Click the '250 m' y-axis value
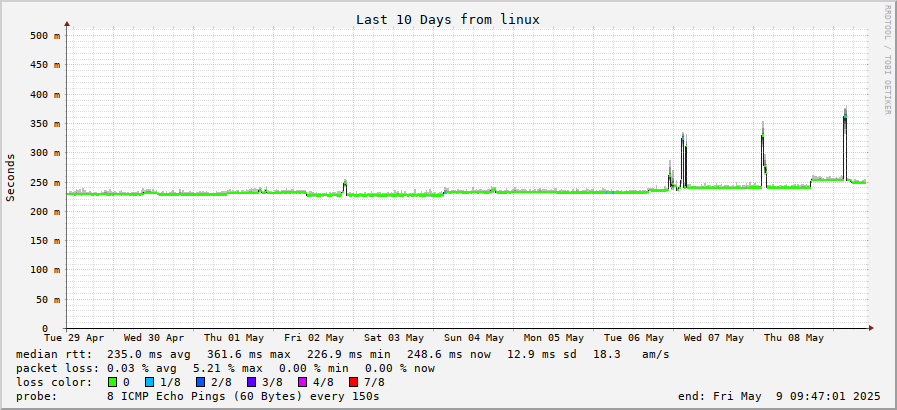This screenshot has width=897, height=410. pyautogui.click(x=45, y=182)
